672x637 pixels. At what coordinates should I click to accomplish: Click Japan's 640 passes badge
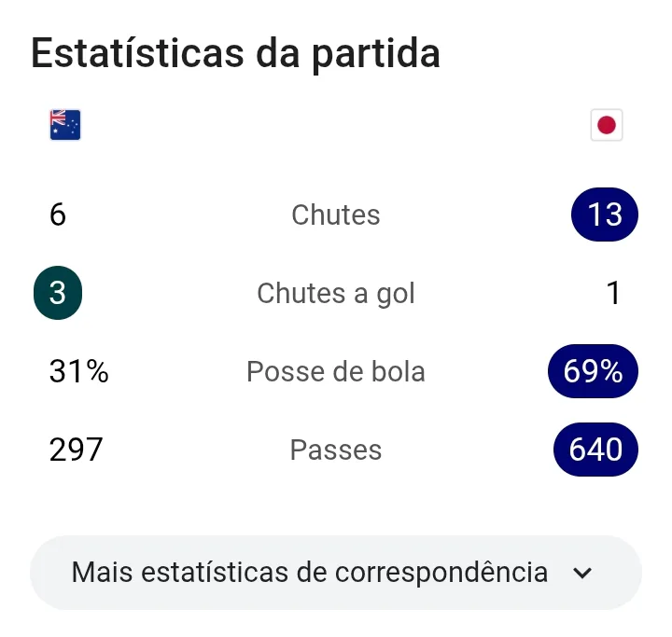pos(595,450)
